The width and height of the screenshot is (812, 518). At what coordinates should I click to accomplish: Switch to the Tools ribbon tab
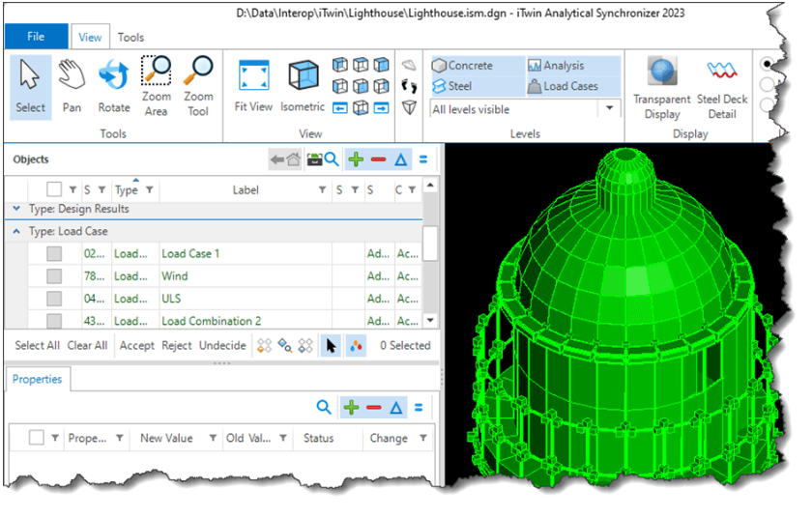coord(130,38)
